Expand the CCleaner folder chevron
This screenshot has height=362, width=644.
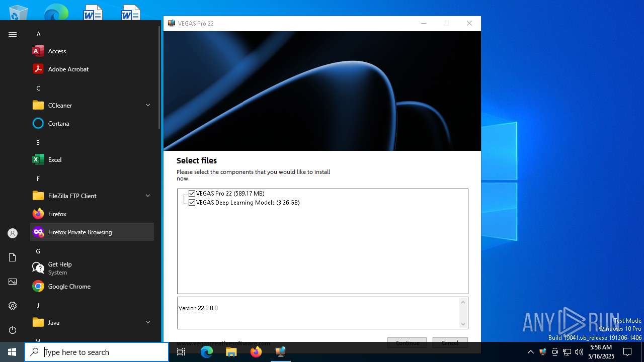pos(148,105)
